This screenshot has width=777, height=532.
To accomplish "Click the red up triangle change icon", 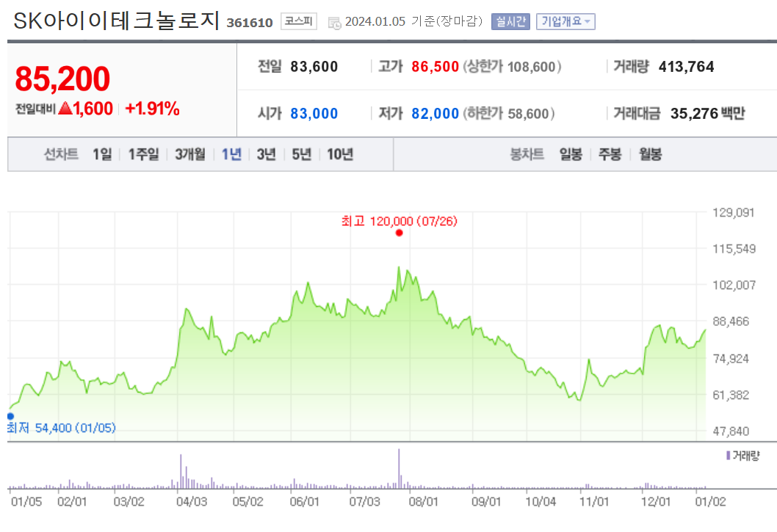I will 65,108.
